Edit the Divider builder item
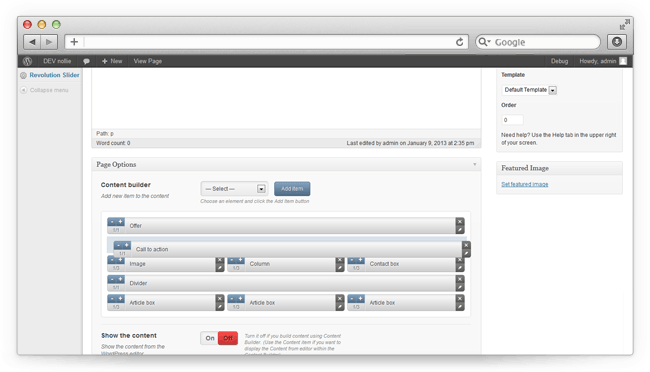The image size is (650, 372). [x=460, y=287]
